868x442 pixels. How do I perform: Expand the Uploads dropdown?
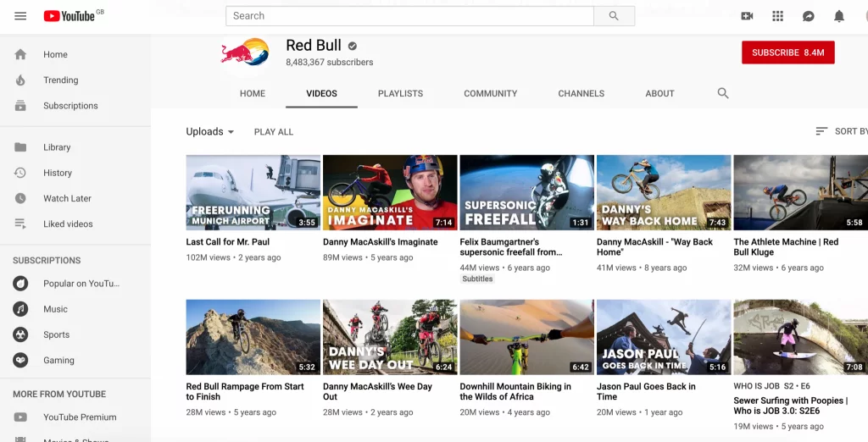pos(210,131)
